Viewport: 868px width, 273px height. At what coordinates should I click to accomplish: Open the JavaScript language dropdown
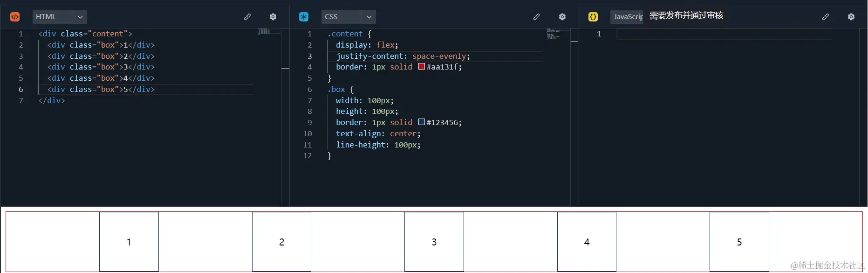(x=627, y=17)
